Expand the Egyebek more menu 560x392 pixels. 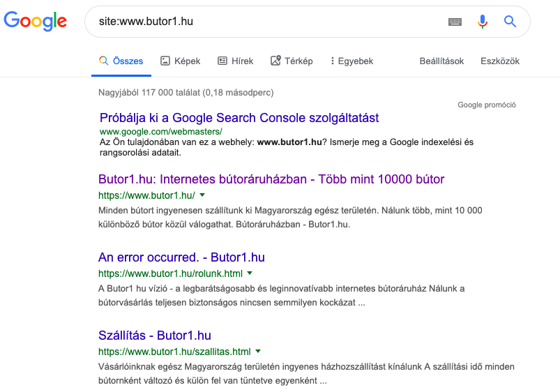(x=351, y=61)
